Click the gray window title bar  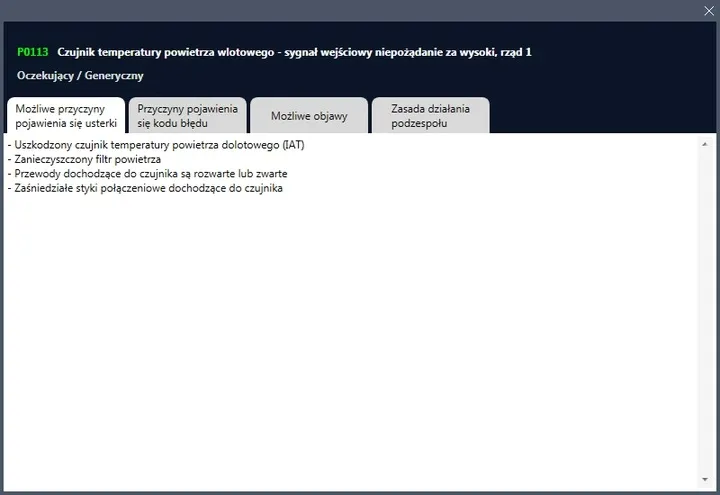click(x=350, y=10)
